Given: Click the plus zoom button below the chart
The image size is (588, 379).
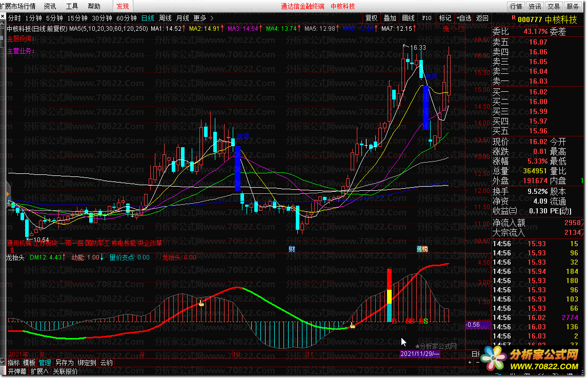Looking at the screenshot, I should click(470, 363).
